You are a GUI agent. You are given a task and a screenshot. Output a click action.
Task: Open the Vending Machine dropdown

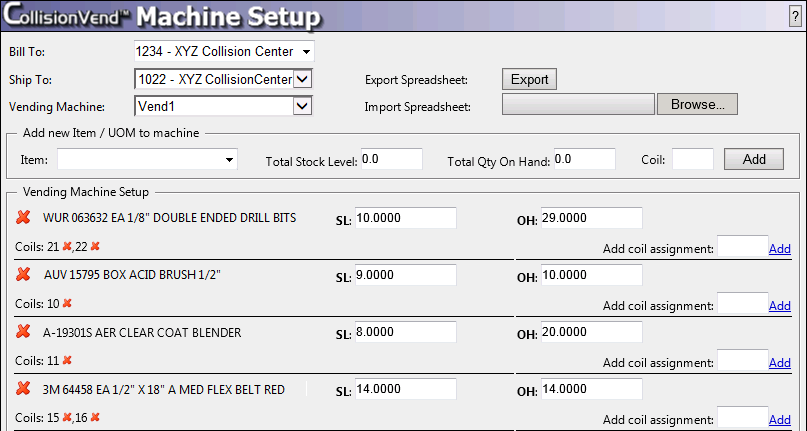(303, 105)
